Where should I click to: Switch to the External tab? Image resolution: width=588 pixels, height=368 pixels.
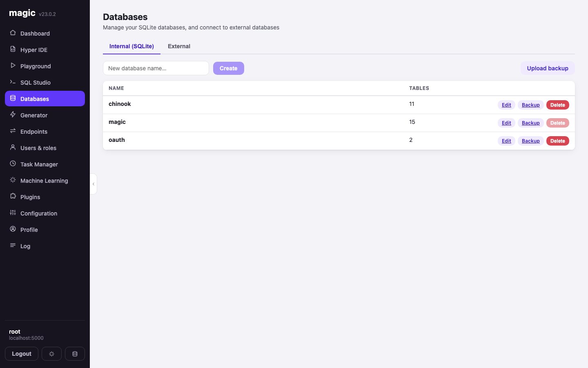179,46
